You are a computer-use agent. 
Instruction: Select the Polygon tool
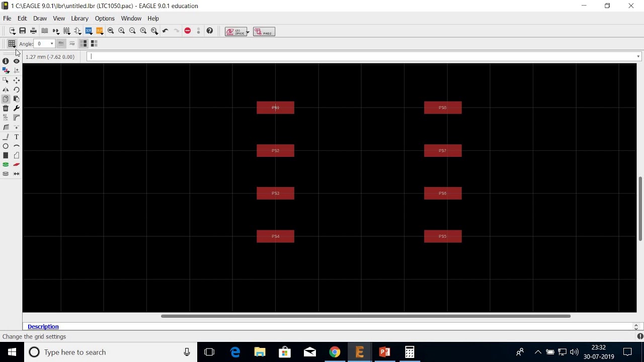click(17, 155)
